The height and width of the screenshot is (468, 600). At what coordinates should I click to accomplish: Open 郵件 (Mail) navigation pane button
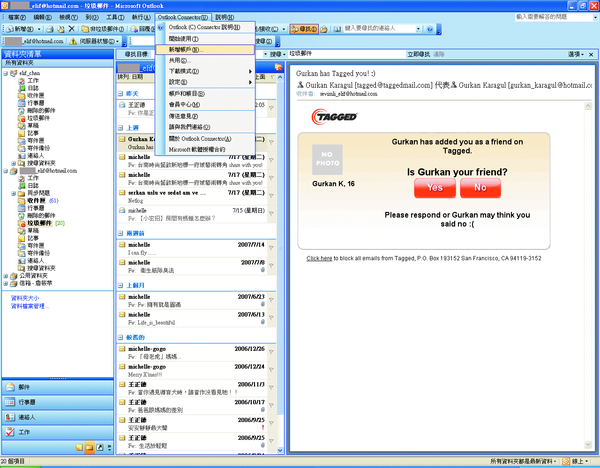point(58,387)
